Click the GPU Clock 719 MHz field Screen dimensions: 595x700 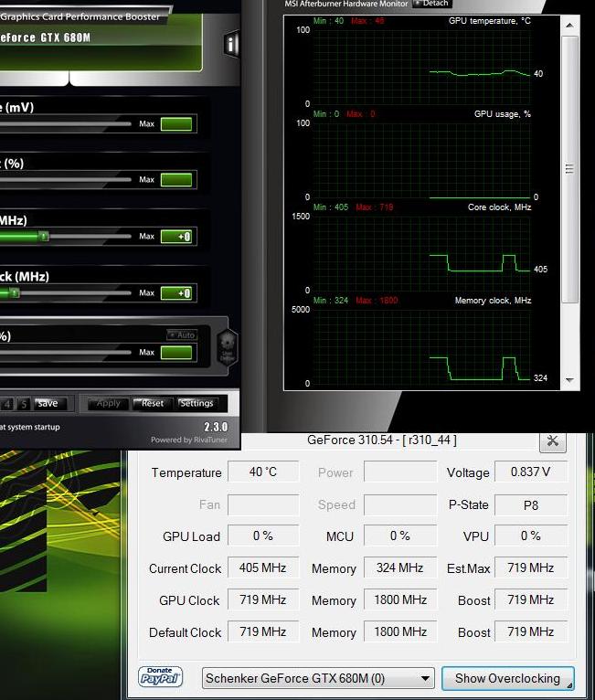point(263,599)
